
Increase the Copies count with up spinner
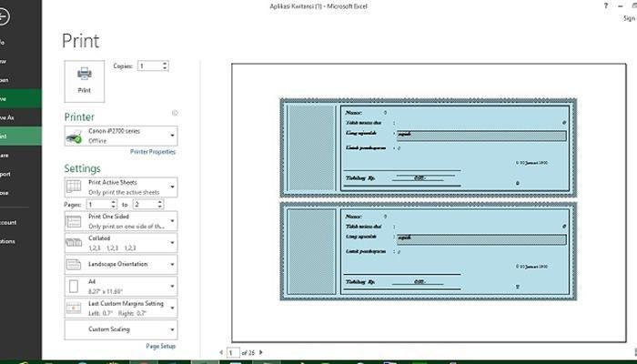click(165, 64)
